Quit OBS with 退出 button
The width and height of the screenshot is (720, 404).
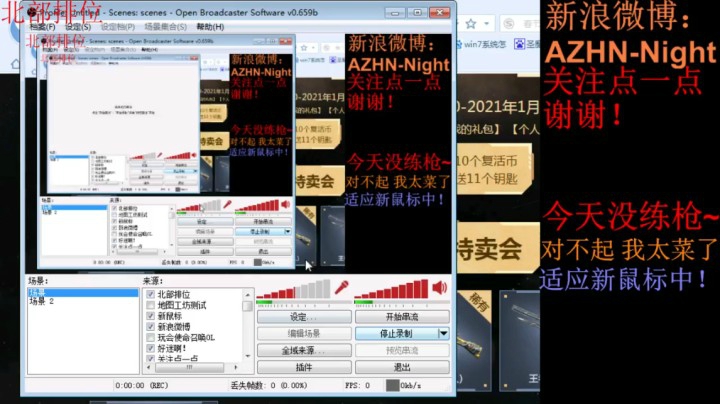point(402,367)
